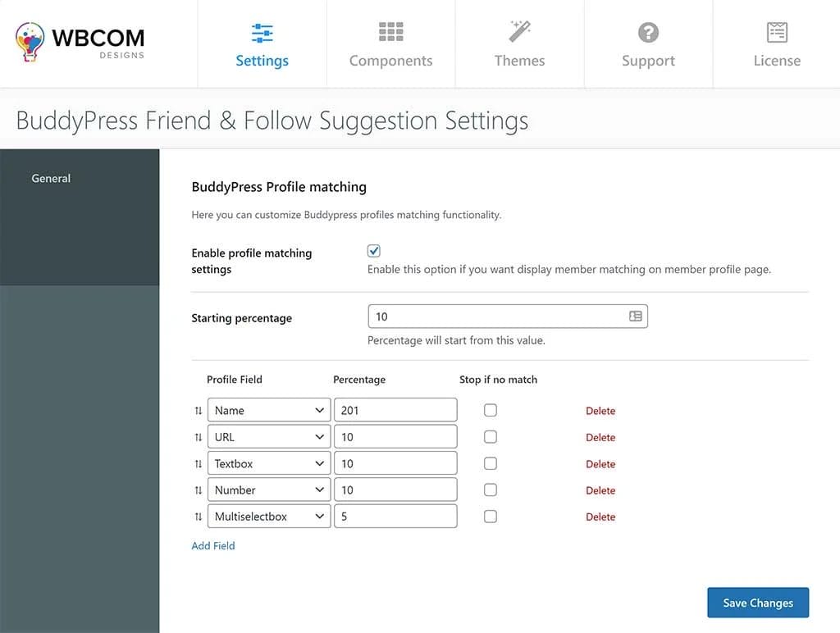
Task: Tick Stop if no match for Textbox
Action: 491,463
